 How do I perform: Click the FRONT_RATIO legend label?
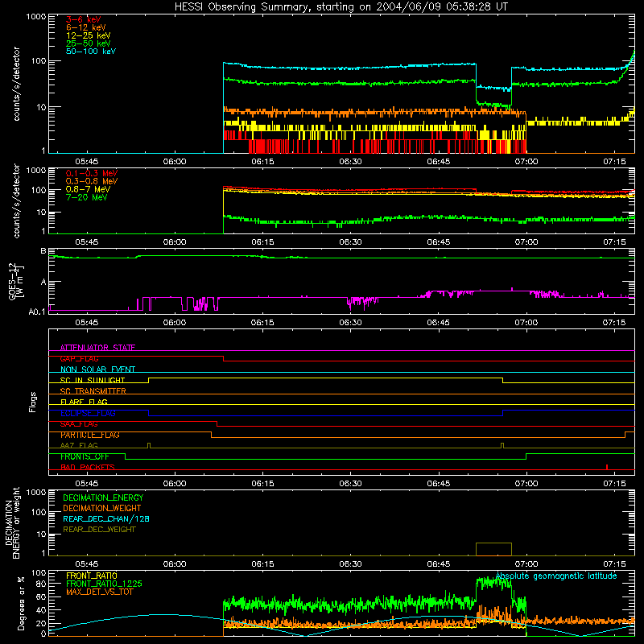[92, 576]
